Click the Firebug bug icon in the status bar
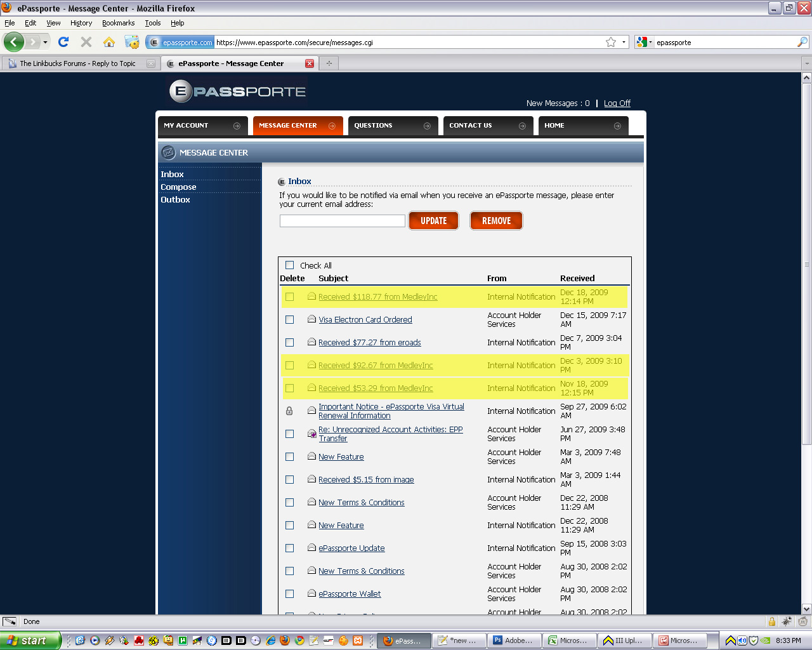This screenshot has height=650, width=812. pyautogui.click(x=787, y=621)
